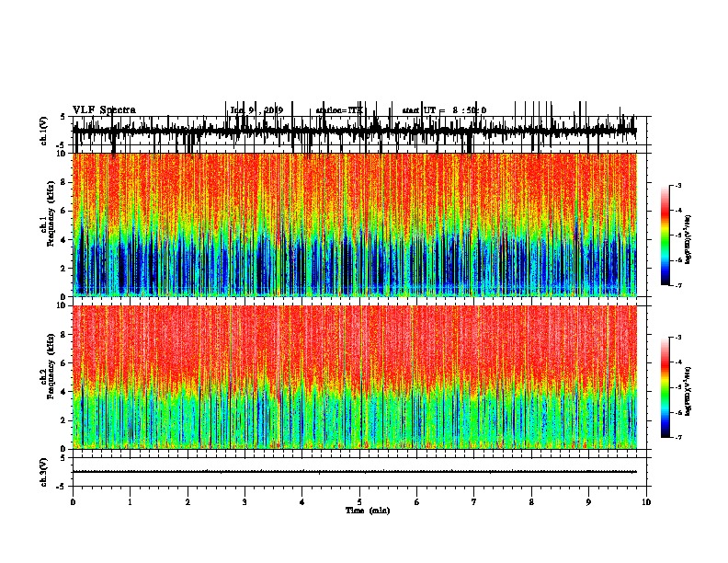This screenshot has height=563, width=728.
Task: Click the ch.1 spectrogram color scale bar
Action: tap(665, 236)
